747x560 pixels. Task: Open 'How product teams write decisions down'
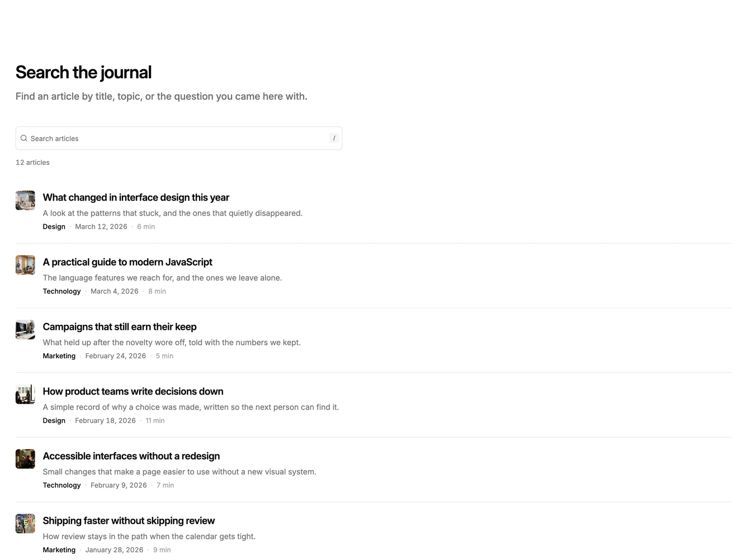click(x=133, y=392)
